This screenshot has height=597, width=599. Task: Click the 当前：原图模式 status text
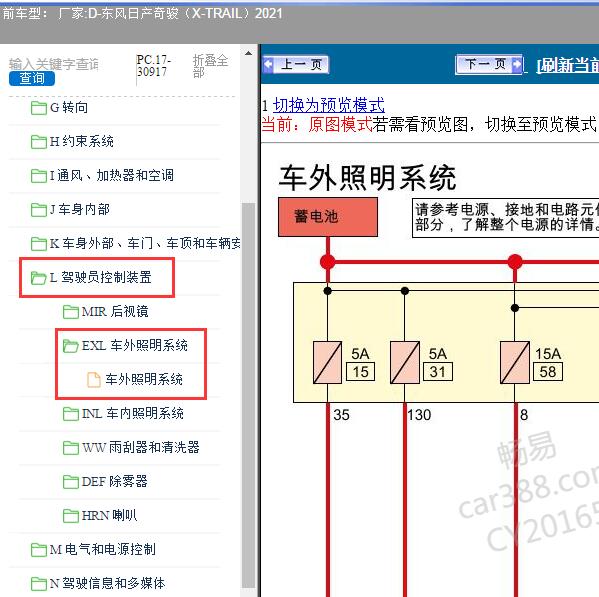pyautogui.click(x=317, y=125)
